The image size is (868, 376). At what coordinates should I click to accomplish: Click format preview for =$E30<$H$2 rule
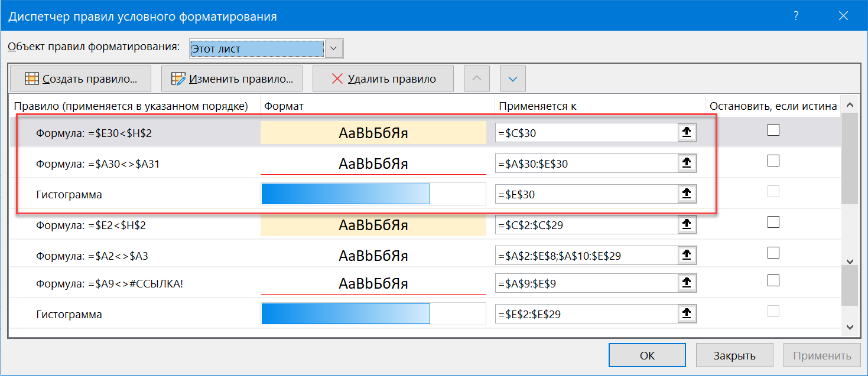click(373, 133)
